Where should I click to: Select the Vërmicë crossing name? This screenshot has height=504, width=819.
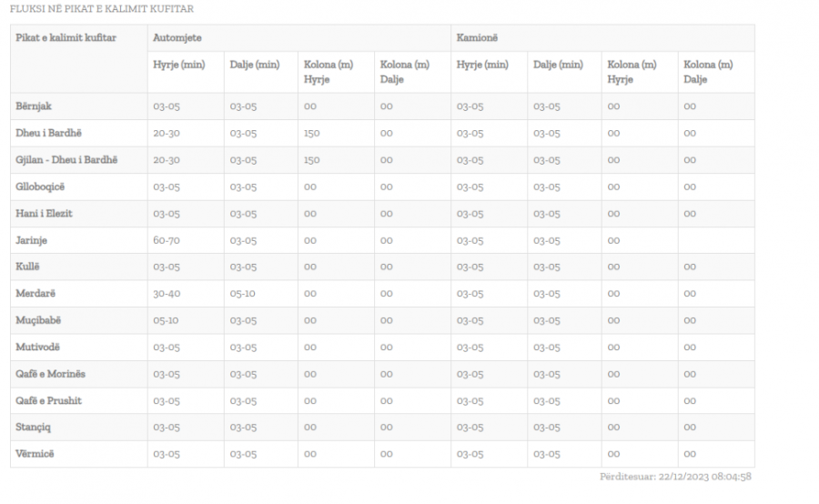35,454
